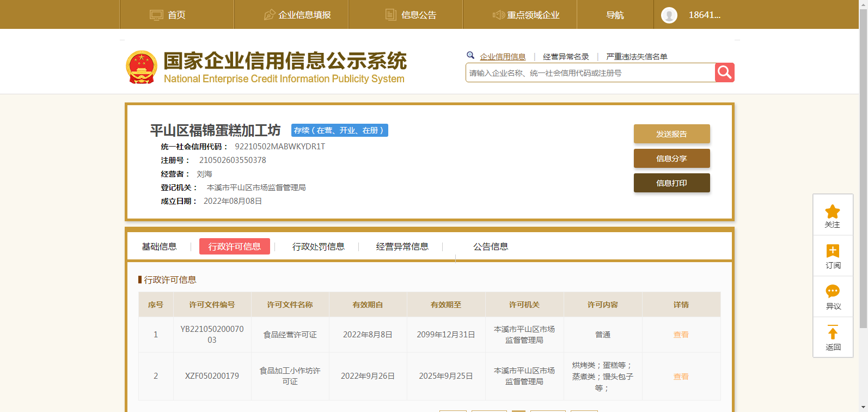The height and width of the screenshot is (412, 868).
Task: Click the founding date 2022年08月08日
Action: point(233,201)
